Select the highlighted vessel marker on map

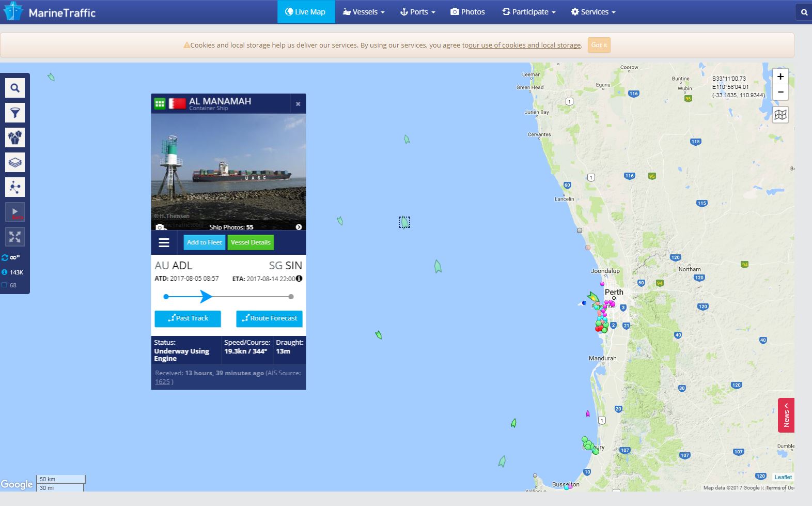tap(404, 222)
